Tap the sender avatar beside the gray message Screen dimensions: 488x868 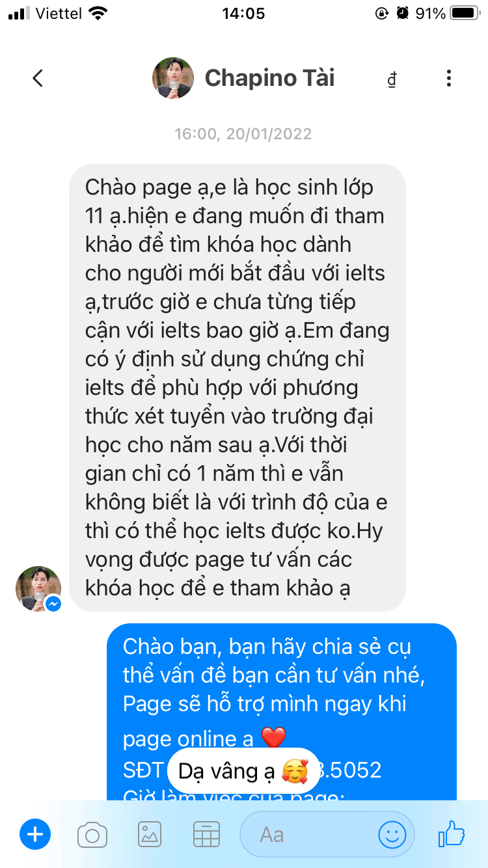38,588
